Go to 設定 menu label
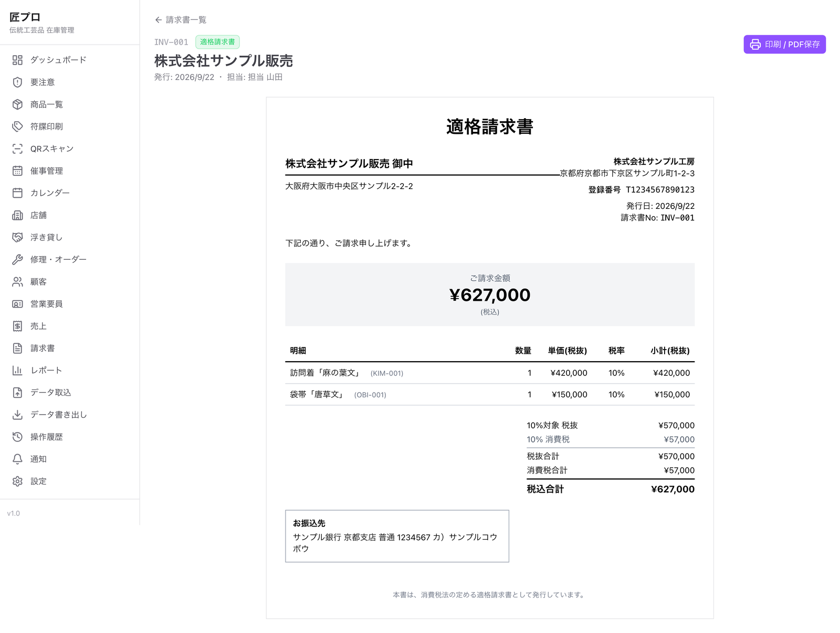This screenshot has width=840, height=633. click(38, 481)
